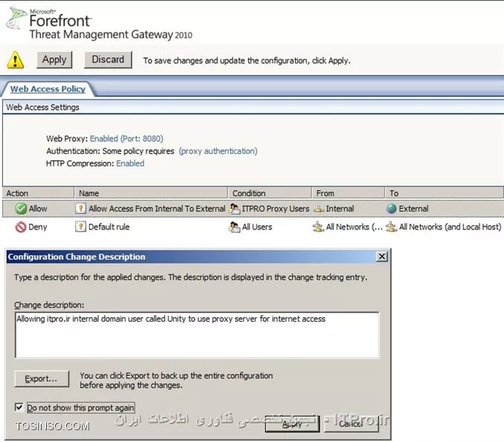Click the green Allow checkmark icon
The image size is (504, 442).
pyautogui.click(x=21, y=209)
